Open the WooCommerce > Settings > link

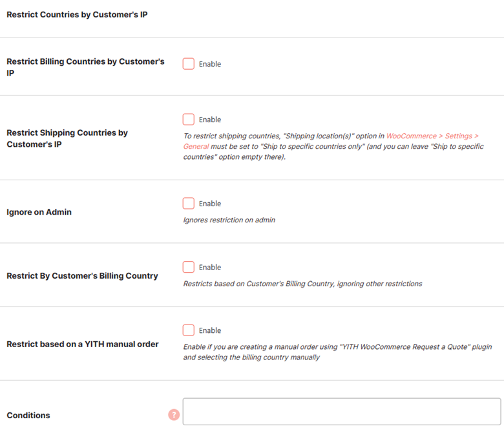[432, 136]
